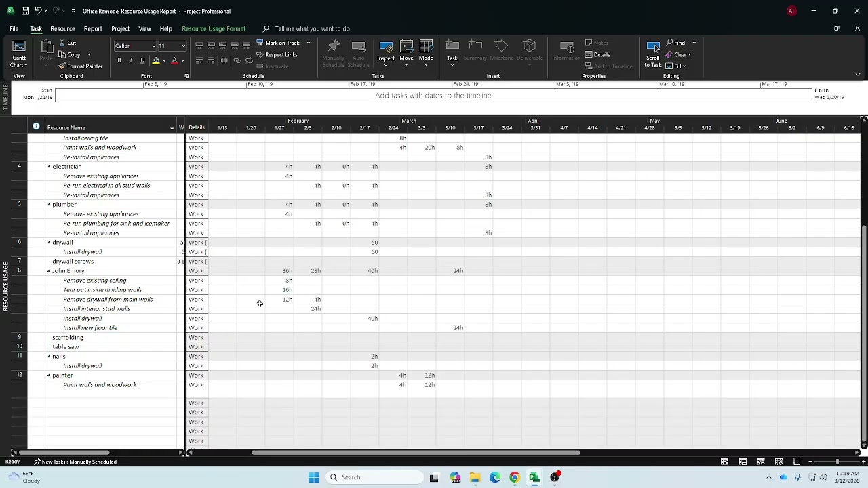Open Microsoft Edge from the taskbar

pos(495,477)
